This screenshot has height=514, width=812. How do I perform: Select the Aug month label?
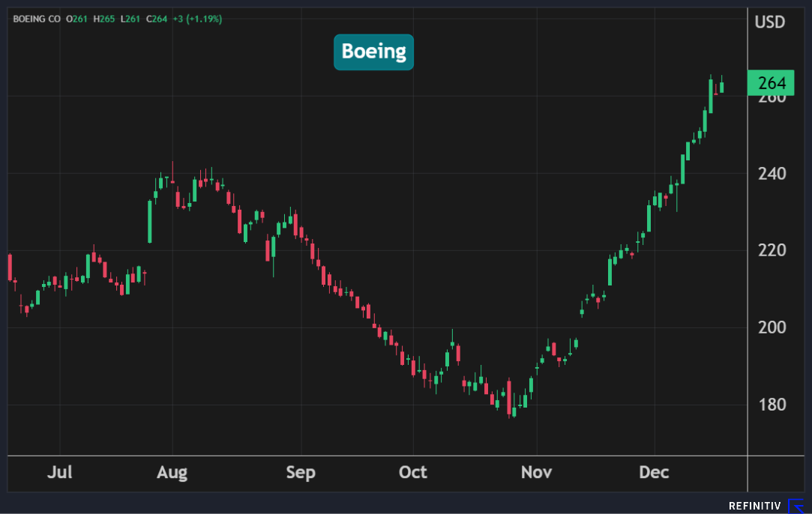click(172, 473)
